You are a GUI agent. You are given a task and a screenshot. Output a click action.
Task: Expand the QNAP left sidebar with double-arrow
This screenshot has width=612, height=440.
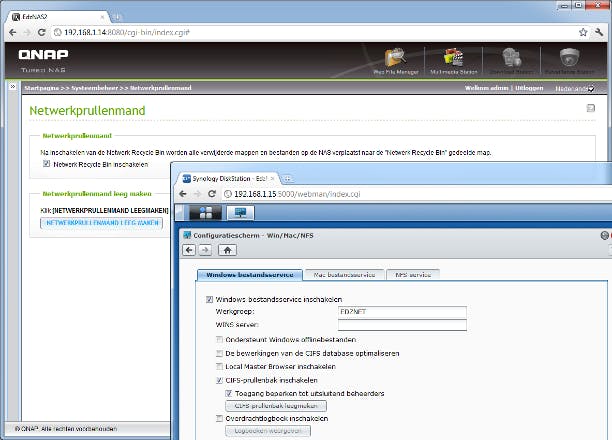[x=12, y=86]
